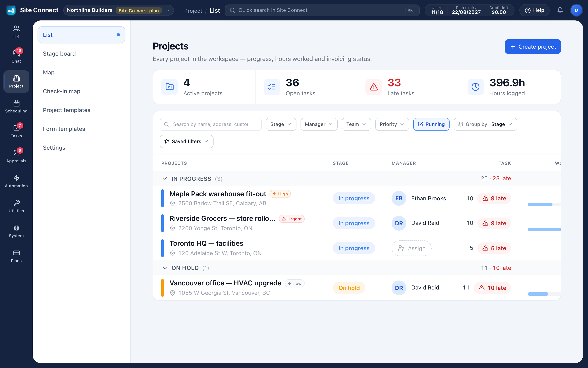Image resolution: width=588 pixels, height=368 pixels.
Task: Collapse the IN PROGRESS group
Action: coord(165,179)
